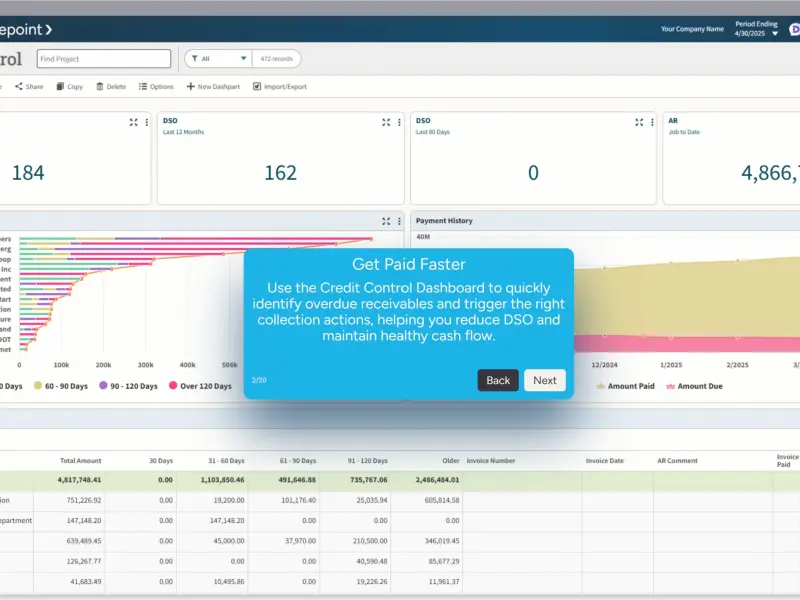
Task: Toggle Amount Due legend series
Action: (x=694, y=386)
